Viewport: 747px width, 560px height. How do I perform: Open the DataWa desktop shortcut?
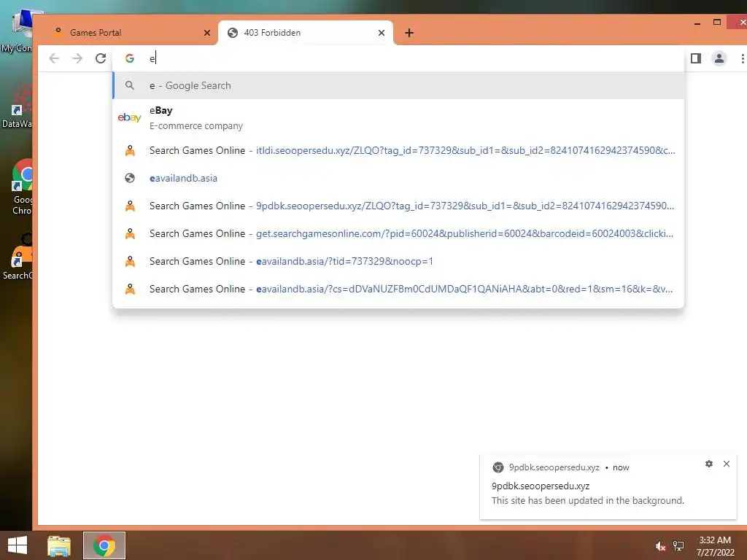18,107
